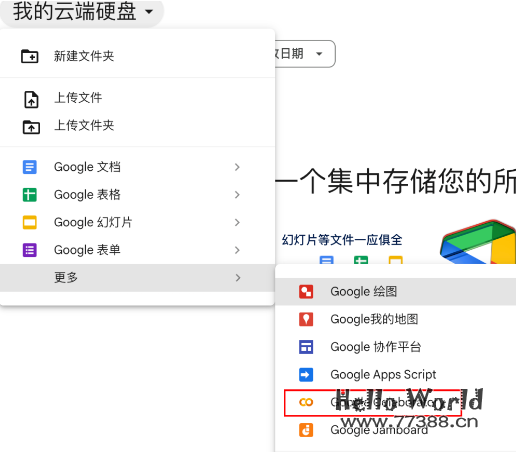
Task: Choose 上传文件夹 from the menu
Action: 137,126
